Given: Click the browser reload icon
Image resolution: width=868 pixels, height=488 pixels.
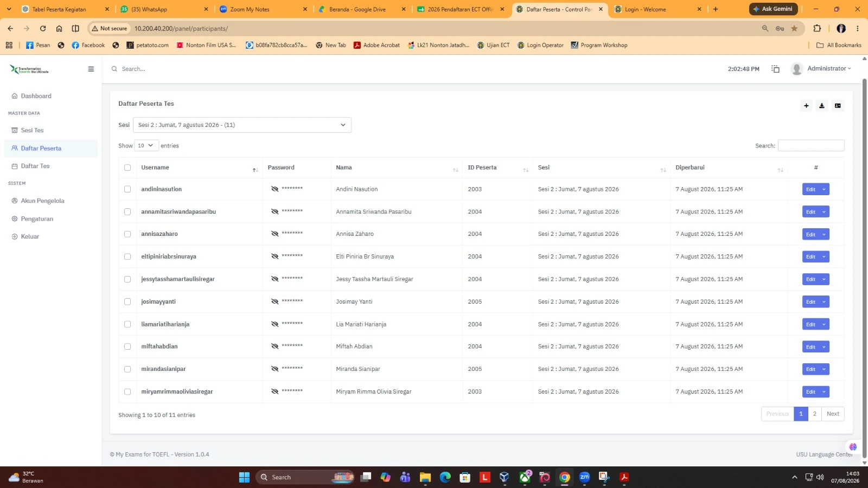Looking at the screenshot, I should (x=43, y=28).
